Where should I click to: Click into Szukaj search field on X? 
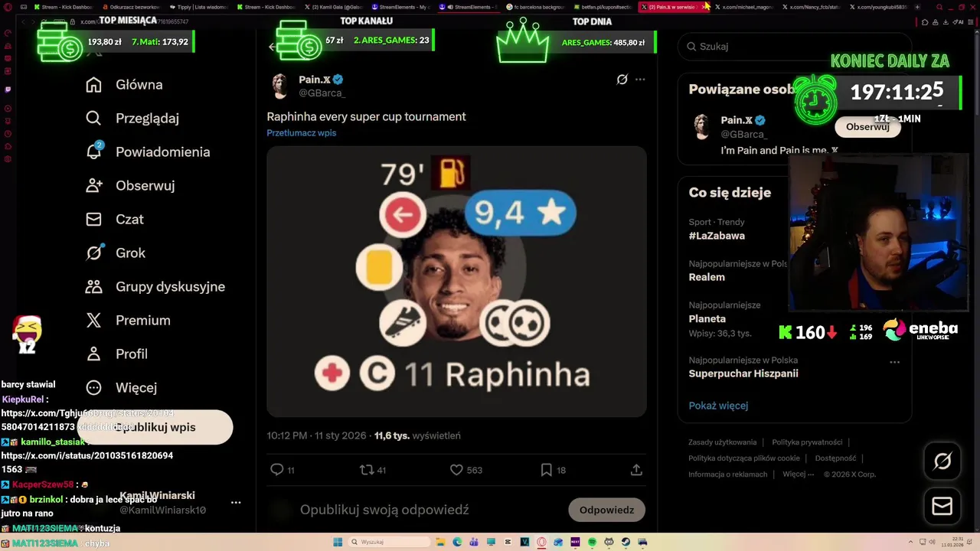[x=795, y=47]
